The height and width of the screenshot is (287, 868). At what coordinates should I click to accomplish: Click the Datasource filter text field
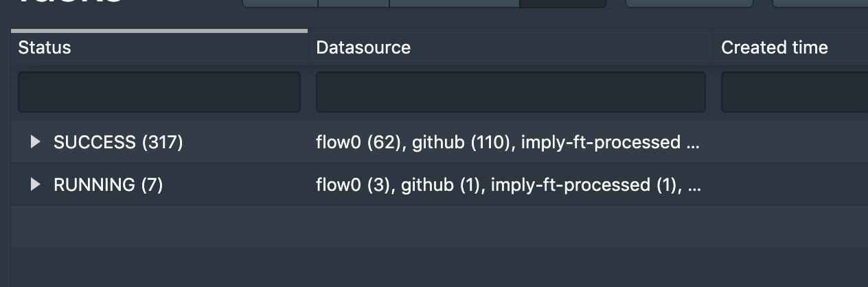coord(510,92)
